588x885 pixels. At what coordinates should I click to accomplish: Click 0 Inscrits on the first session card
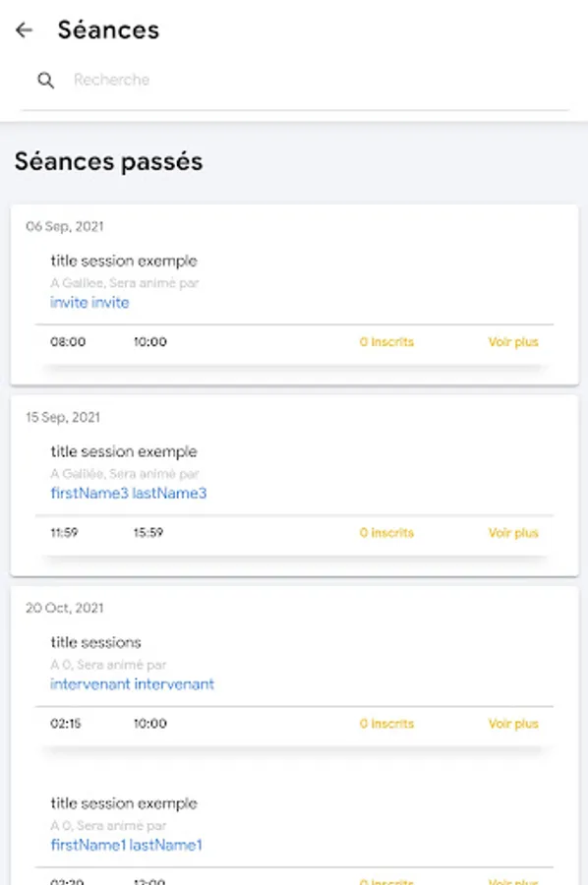(x=385, y=341)
